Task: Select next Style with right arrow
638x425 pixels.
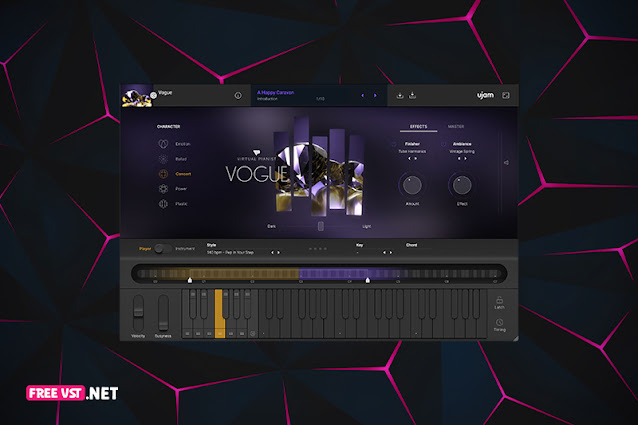Action: [279, 253]
